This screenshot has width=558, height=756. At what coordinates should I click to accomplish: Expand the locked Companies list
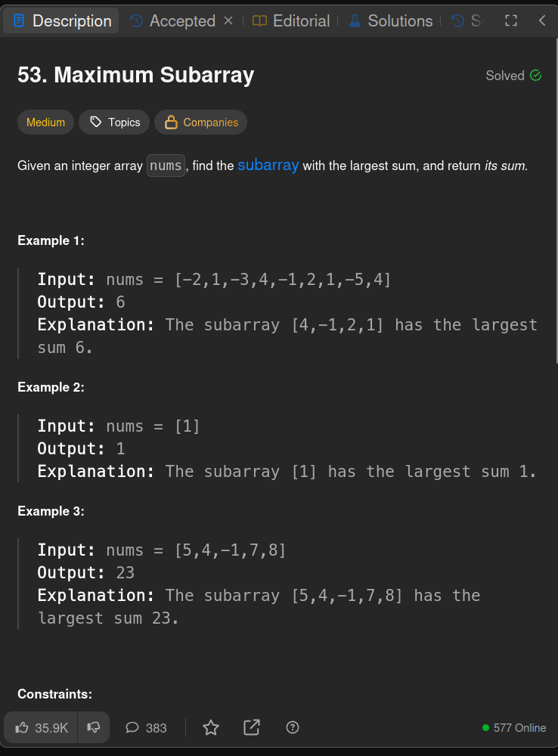(x=200, y=122)
